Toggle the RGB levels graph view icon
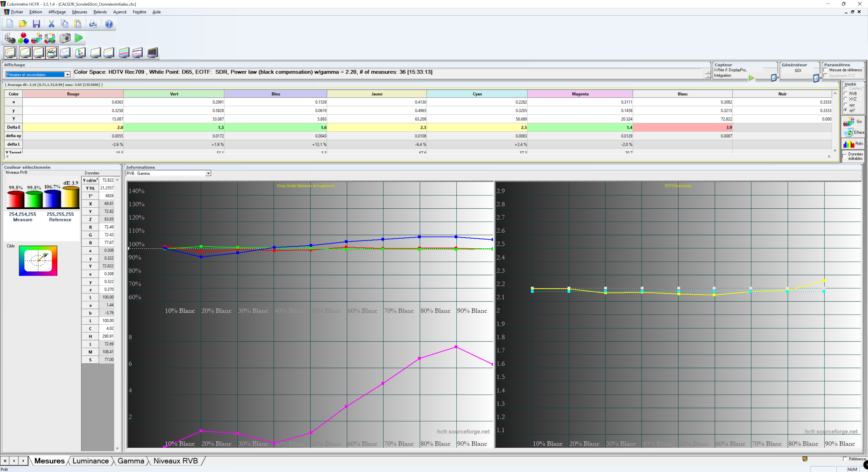The height and width of the screenshot is (472, 868). [x=52, y=52]
